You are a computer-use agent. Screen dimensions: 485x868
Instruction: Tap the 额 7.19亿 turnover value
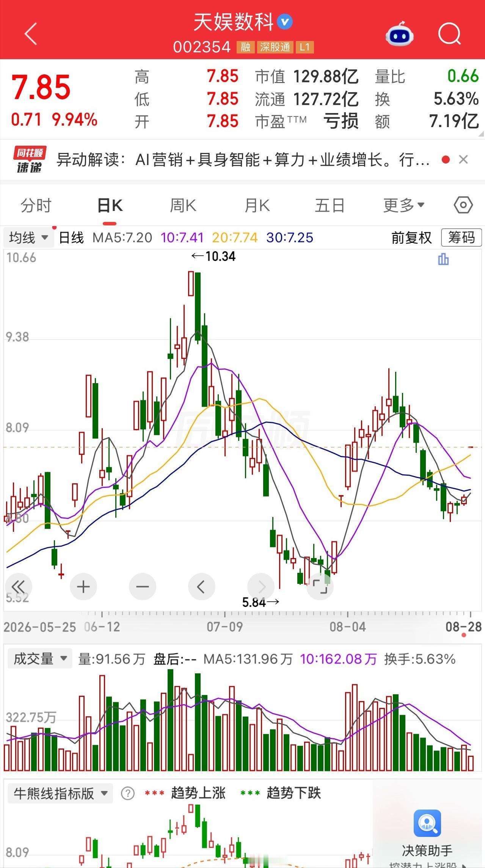[x=454, y=121]
